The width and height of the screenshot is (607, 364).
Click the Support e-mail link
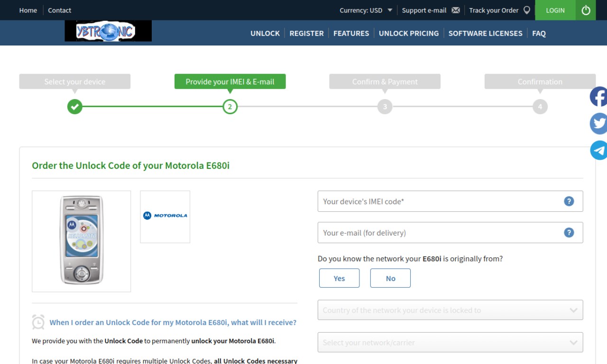[424, 10]
